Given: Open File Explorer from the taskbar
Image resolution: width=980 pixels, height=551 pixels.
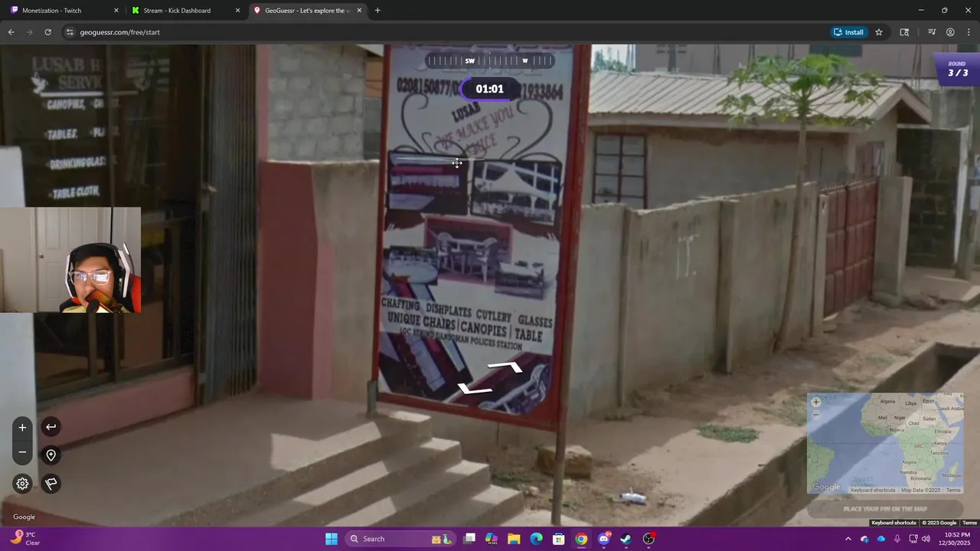Looking at the screenshot, I should pos(514,539).
